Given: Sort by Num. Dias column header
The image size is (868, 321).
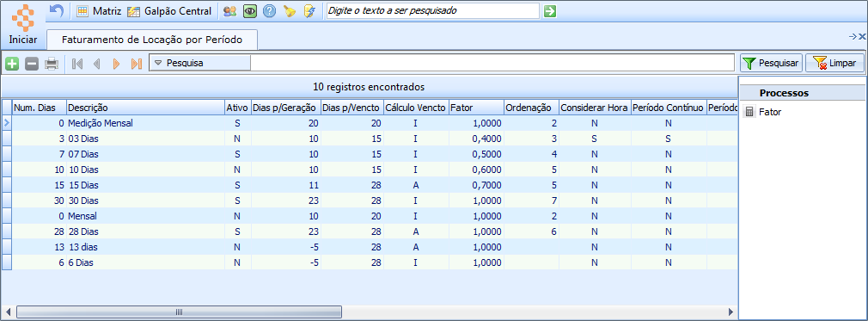Looking at the screenshot, I should coord(40,108).
